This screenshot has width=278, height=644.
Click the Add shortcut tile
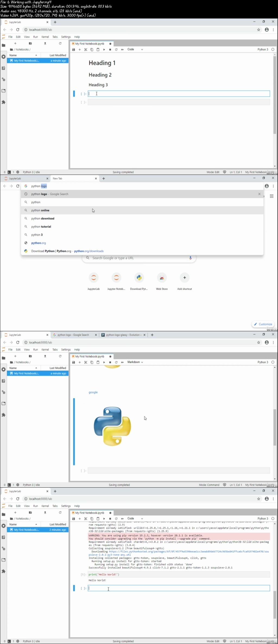click(x=185, y=281)
